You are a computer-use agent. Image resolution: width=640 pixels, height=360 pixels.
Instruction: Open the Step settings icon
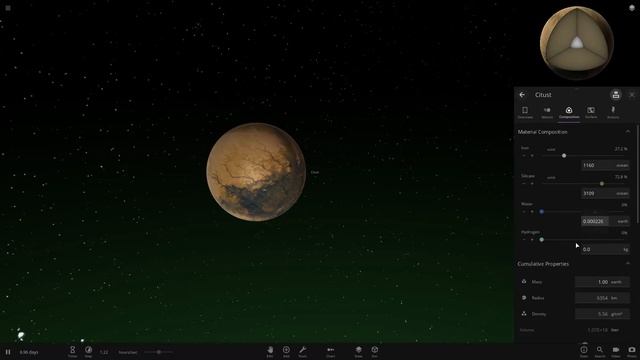click(88, 351)
